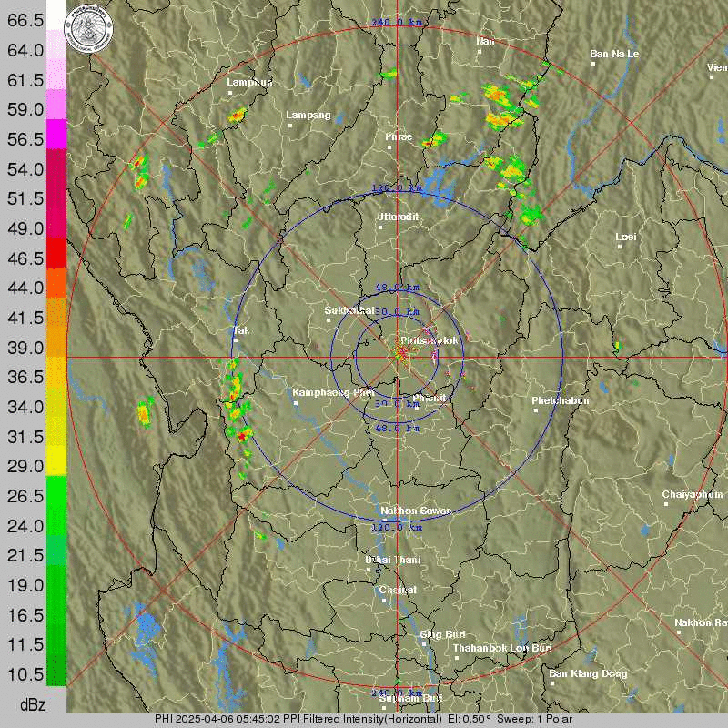The image size is (728, 728).
Task: Select the Uttaradit city marker
Action: pos(383,227)
